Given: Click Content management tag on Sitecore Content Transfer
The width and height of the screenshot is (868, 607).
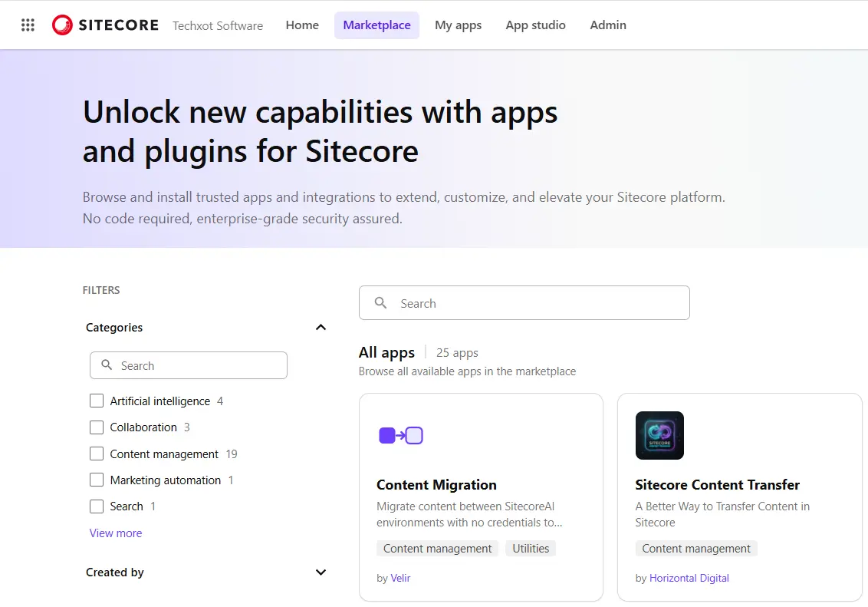Looking at the screenshot, I should [695, 548].
